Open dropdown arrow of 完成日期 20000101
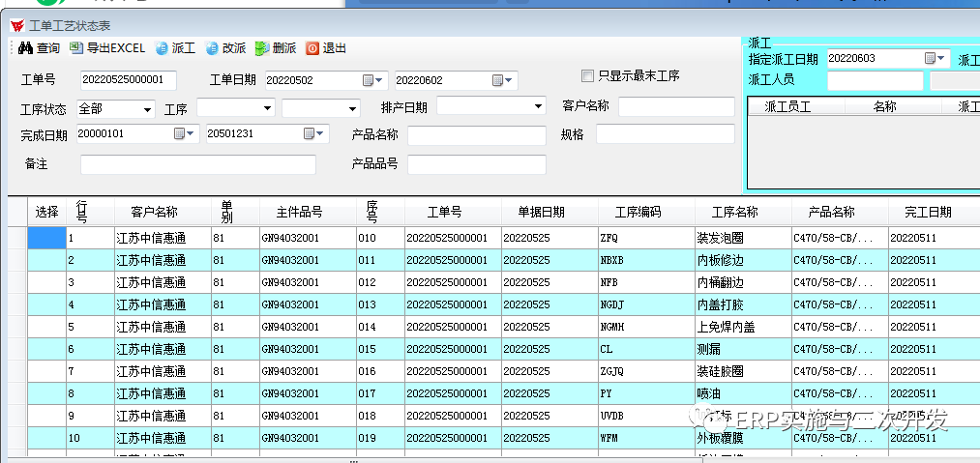This screenshot has width=980, height=463. click(x=191, y=133)
